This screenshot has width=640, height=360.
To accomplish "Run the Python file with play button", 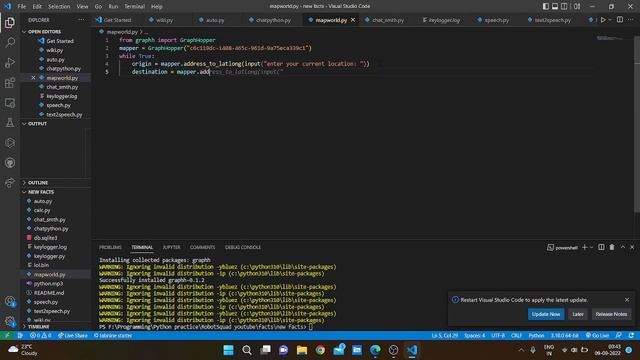I will click(x=603, y=20).
